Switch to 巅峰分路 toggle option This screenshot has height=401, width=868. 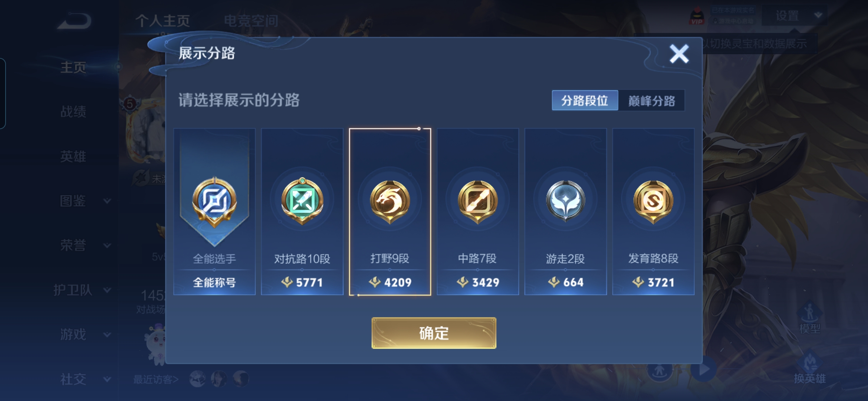pos(651,100)
